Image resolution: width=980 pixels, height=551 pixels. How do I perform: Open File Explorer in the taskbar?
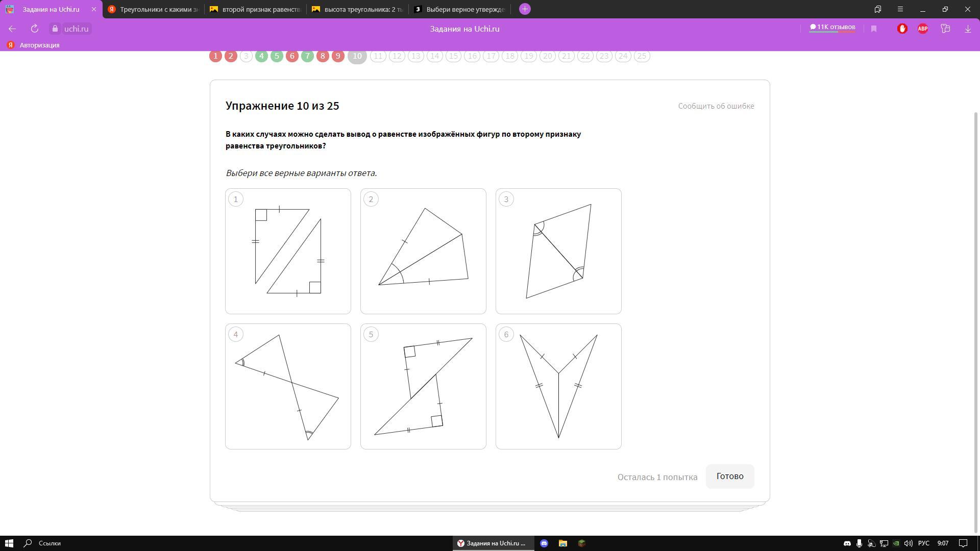click(563, 543)
